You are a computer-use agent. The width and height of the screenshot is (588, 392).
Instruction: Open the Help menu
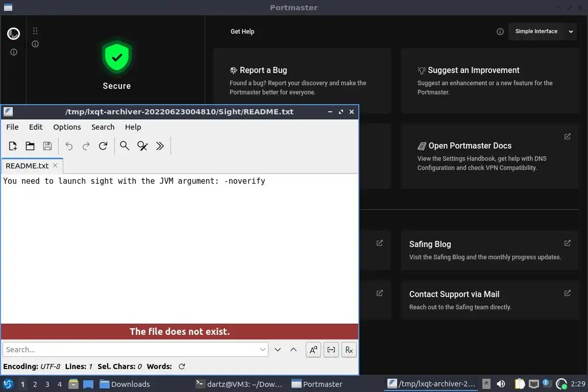point(133,127)
